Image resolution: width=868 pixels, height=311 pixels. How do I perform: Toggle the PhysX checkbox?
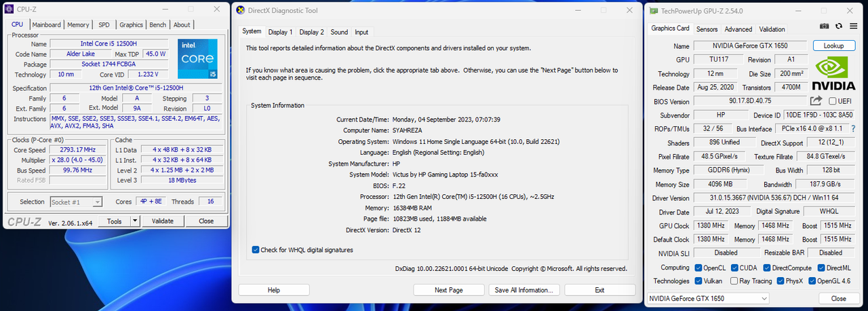tap(781, 280)
